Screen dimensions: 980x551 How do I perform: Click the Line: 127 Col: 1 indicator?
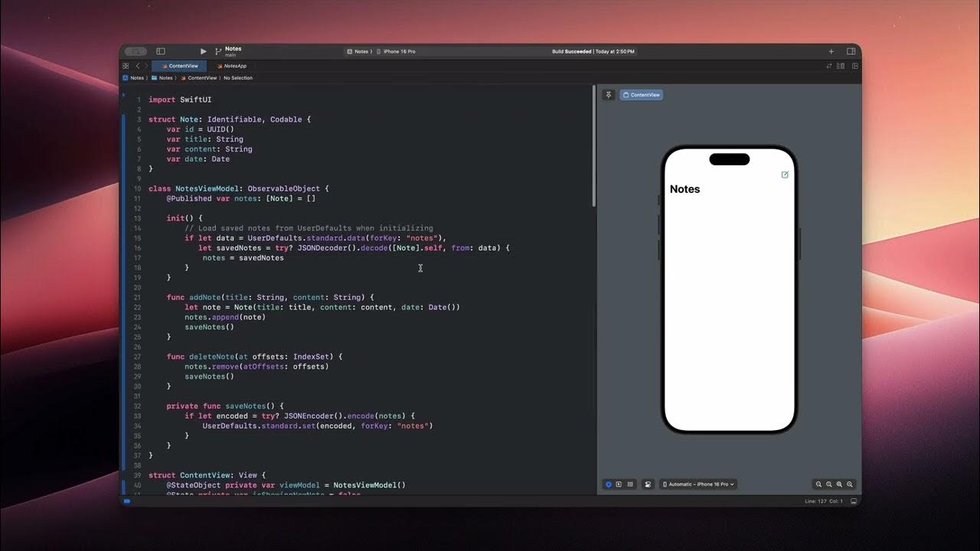click(x=824, y=501)
